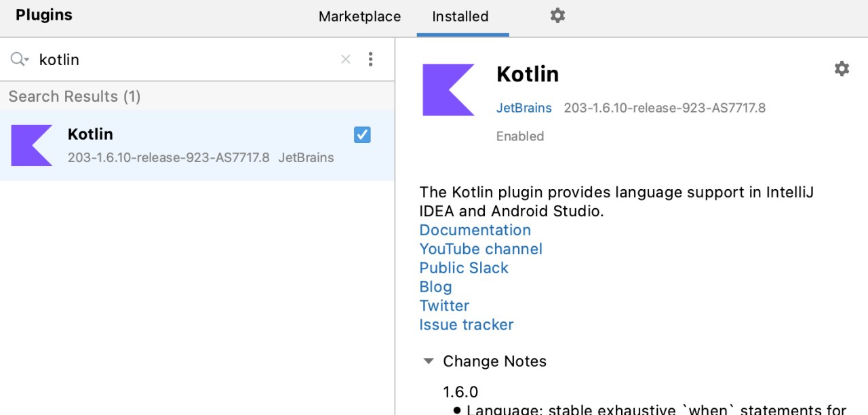This screenshot has height=415, width=868.
Task: Collapse the Change Notes section
Action: click(x=428, y=361)
